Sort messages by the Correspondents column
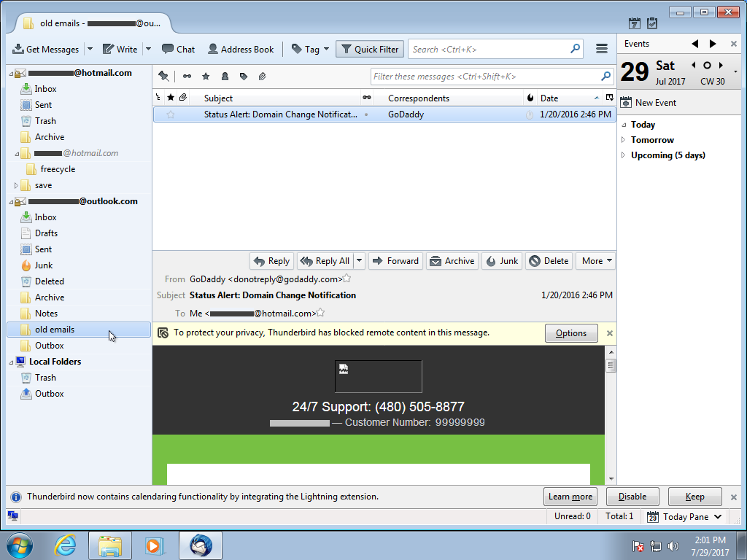The width and height of the screenshot is (747, 560). 418,98
